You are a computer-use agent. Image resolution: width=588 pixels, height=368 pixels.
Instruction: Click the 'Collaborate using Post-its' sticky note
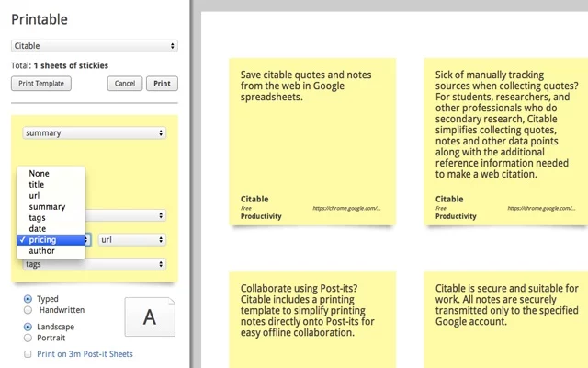pyautogui.click(x=312, y=319)
